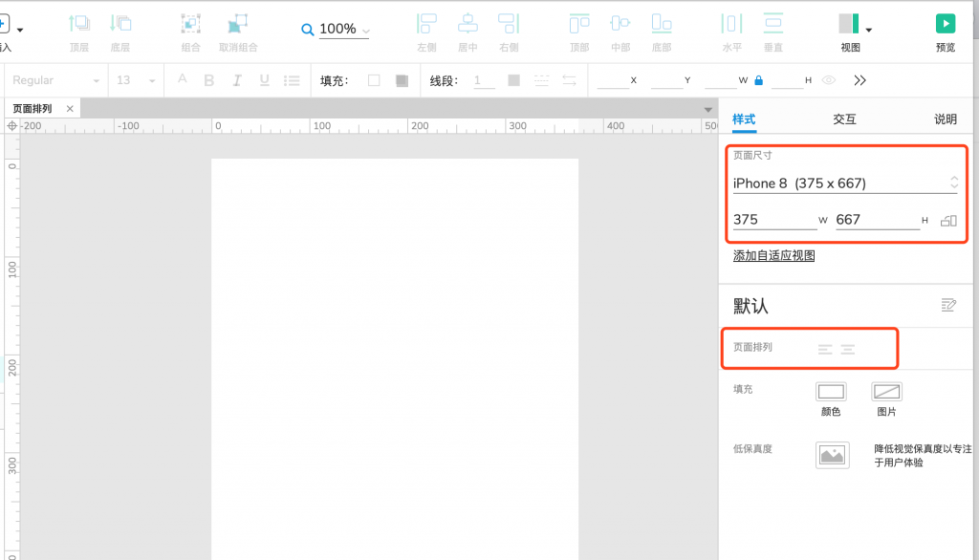
Task: Select center page alignment in 页面排列
Action: 847,350
